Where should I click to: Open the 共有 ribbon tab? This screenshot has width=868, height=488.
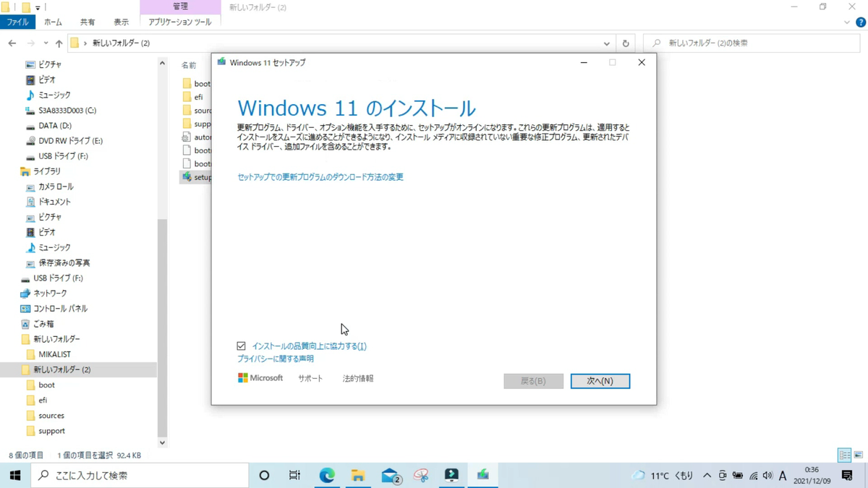click(x=88, y=22)
